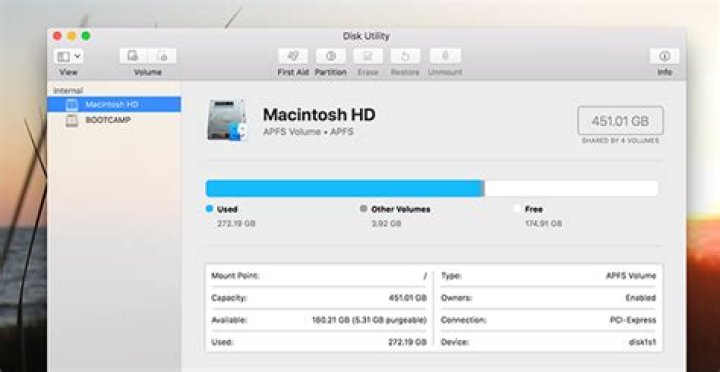
Task: Click the BOOTCAMP sidebar disk icon
Action: [x=72, y=120]
